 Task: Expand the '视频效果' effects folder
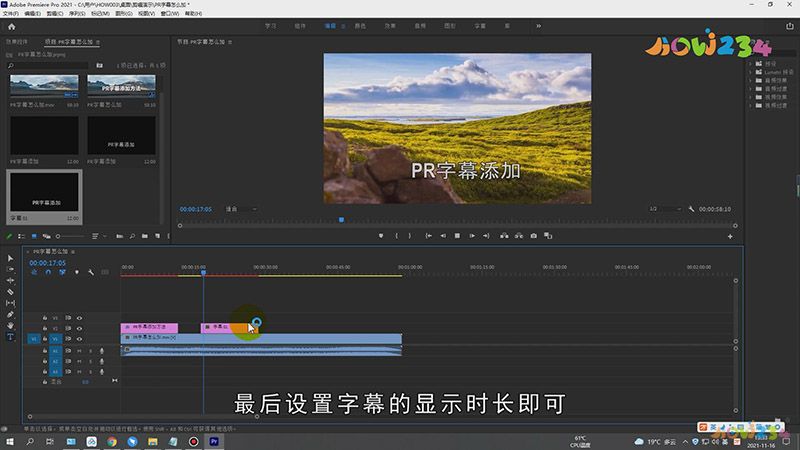tap(751, 97)
